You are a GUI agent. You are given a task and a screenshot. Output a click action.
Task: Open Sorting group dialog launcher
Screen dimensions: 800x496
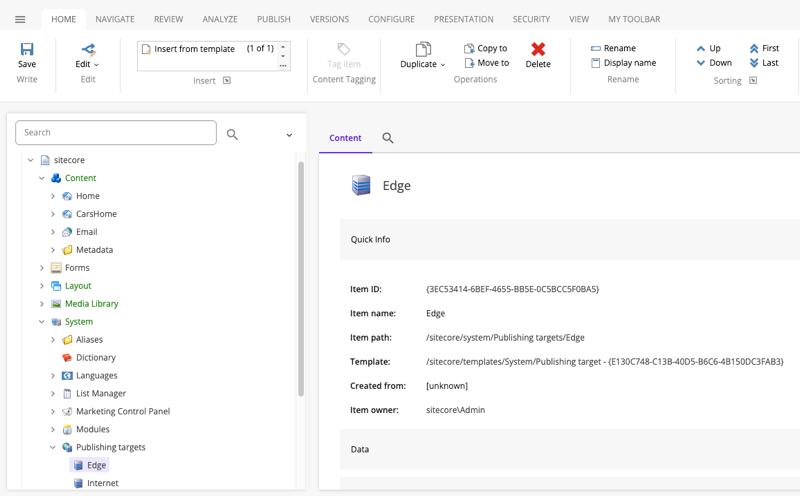pyautogui.click(x=753, y=81)
